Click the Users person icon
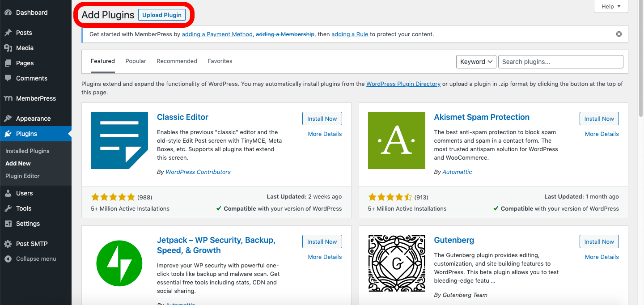644x305 pixels. (8, 193)
